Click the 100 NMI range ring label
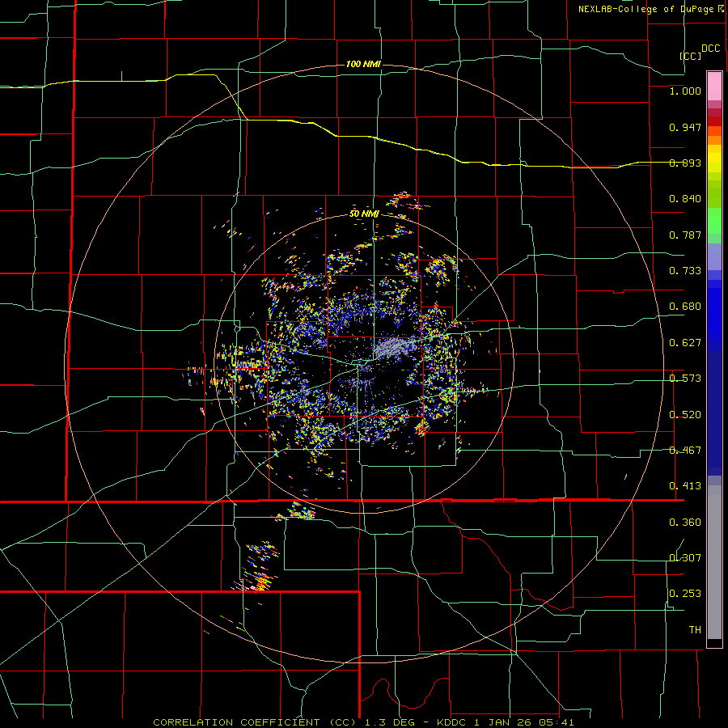 [363, 64]
